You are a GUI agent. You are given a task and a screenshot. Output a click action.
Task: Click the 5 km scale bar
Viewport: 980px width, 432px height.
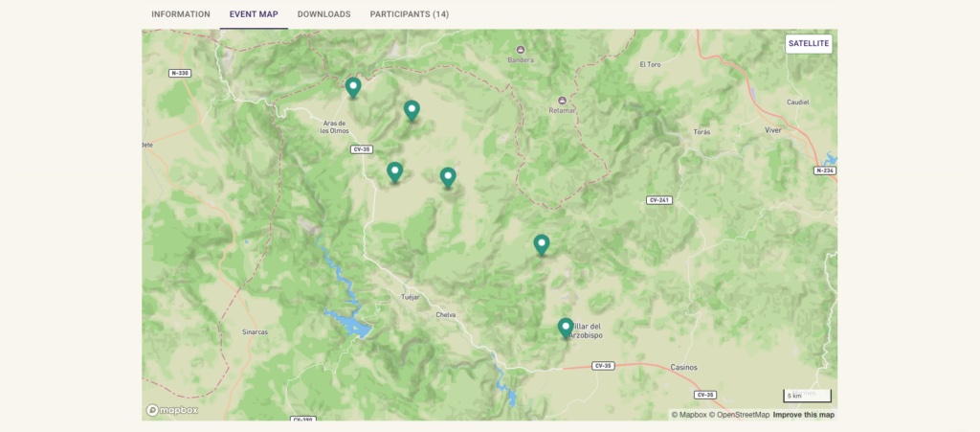[x=808, y=396]
